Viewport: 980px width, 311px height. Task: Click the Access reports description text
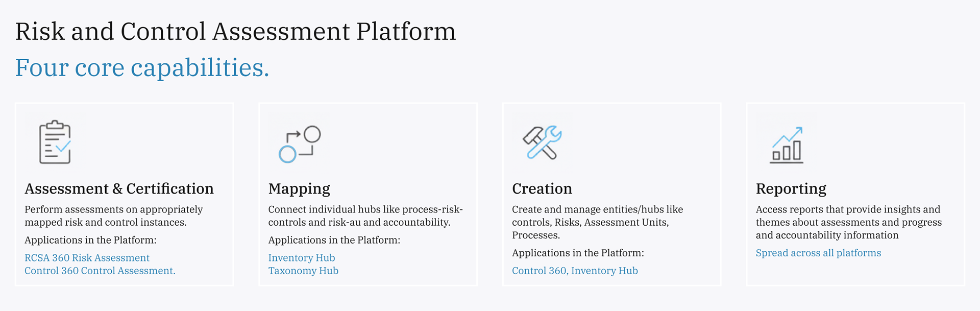tap(848, 222)
